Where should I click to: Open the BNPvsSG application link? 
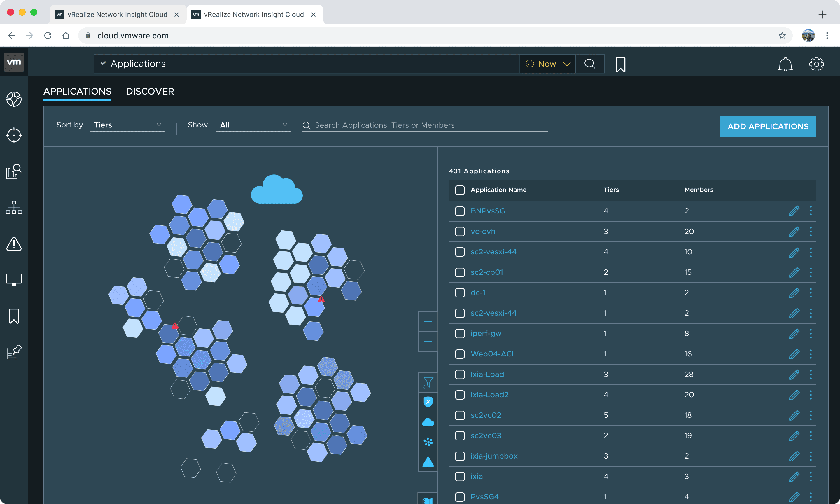[x=488, y=211]
